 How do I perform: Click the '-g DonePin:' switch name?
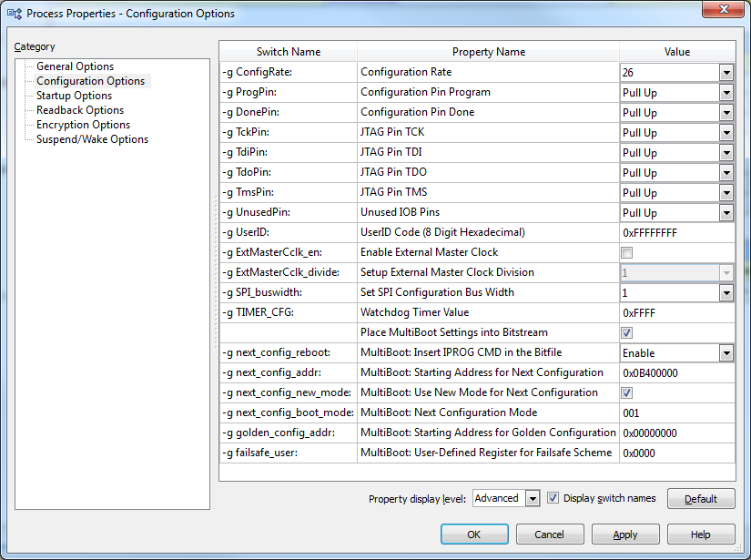point(251,112)
